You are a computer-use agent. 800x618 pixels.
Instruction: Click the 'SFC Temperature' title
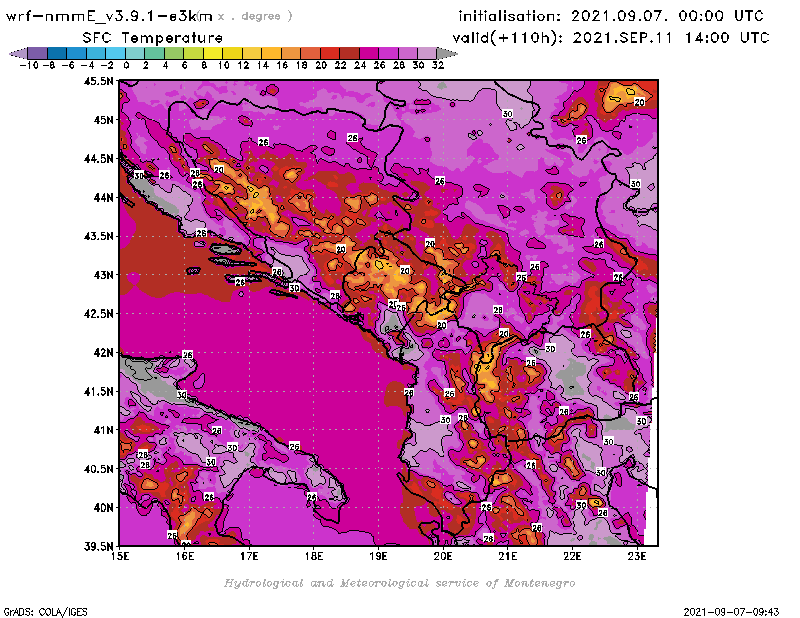[153, 38]
